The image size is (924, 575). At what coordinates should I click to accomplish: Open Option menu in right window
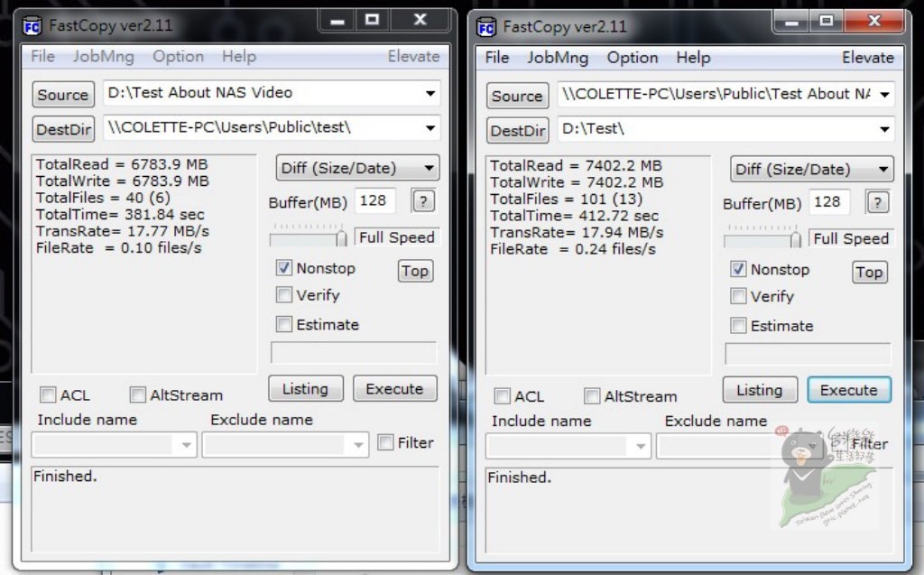tap(633, 57)
